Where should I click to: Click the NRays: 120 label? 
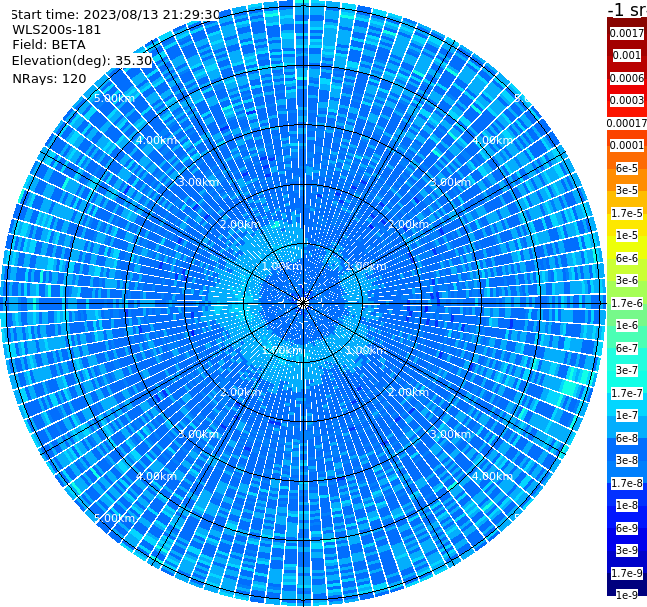point(49,78)
